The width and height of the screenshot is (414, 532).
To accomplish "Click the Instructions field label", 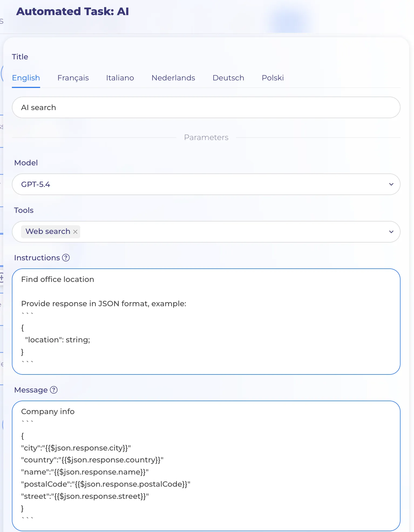I will [x=37, y=258].
